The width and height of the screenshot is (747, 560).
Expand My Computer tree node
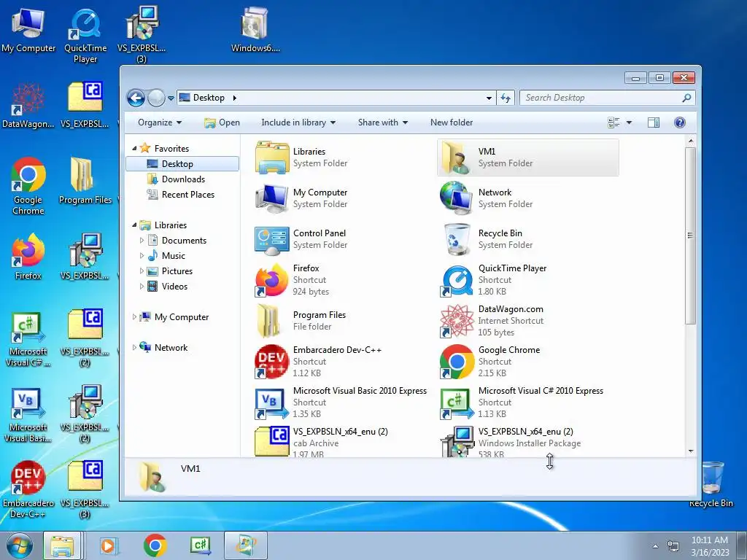[134, 316]
